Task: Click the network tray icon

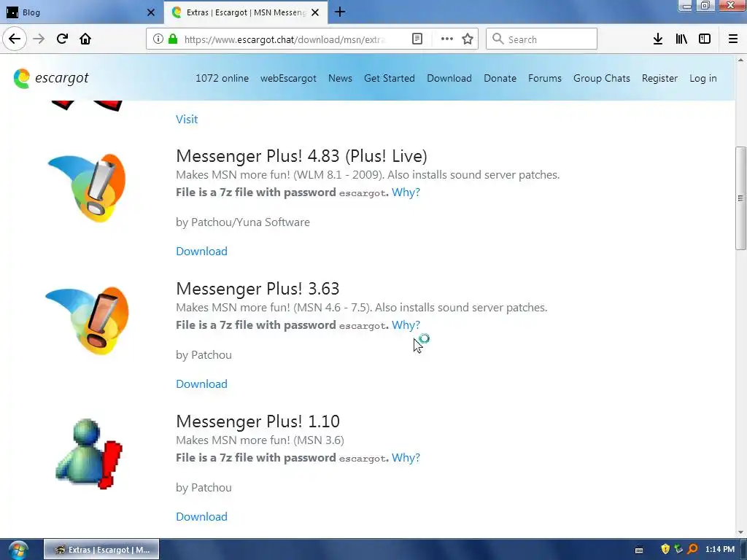Action: point(679,550)
